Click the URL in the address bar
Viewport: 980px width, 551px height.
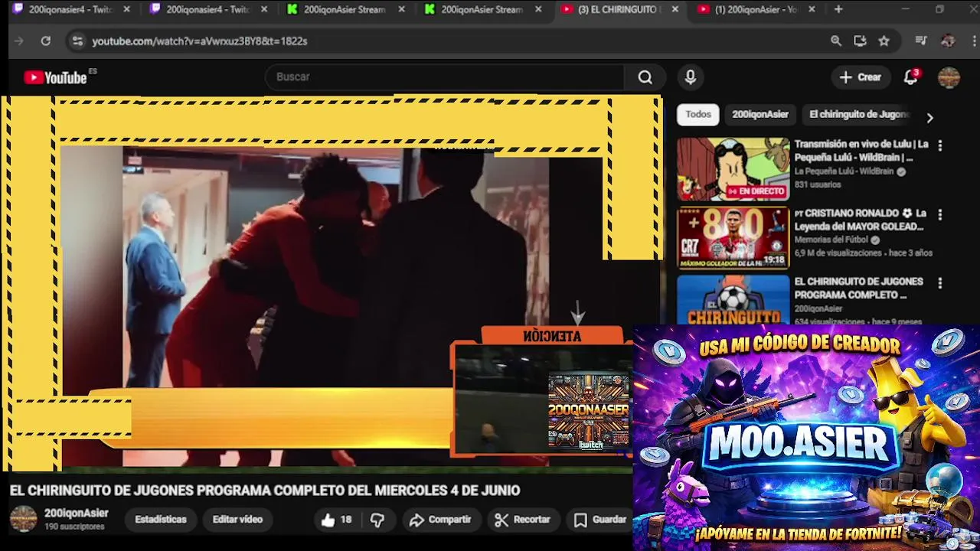coord(200,41)
